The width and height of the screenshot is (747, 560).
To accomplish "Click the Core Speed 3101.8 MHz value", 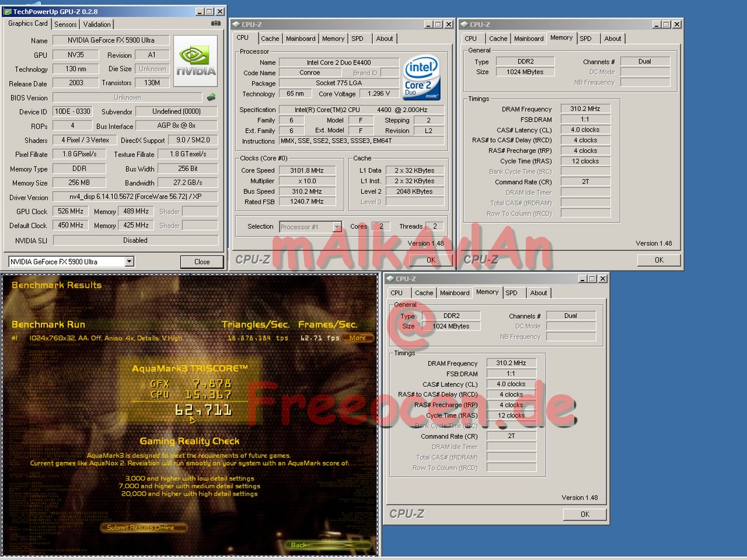I will click(x=307, y=170).
